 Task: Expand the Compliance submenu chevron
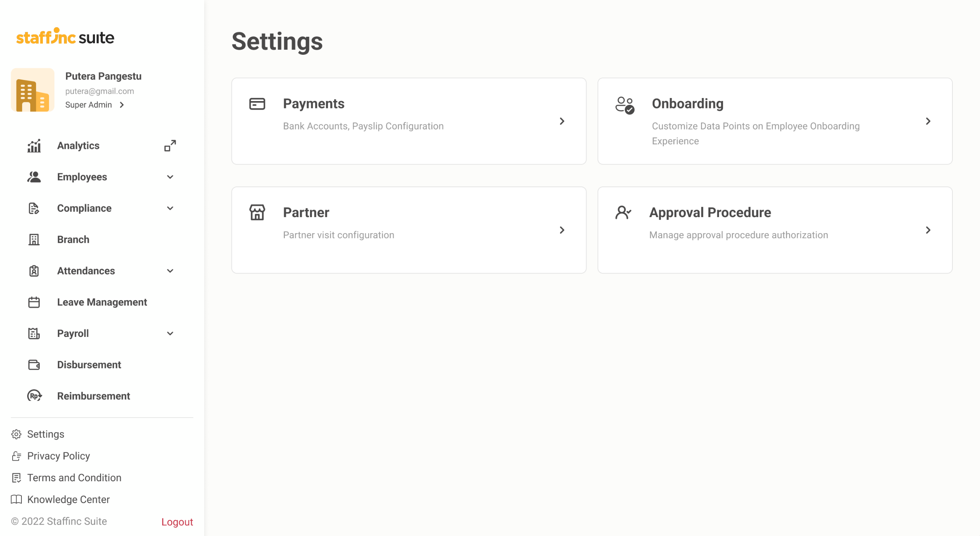(x=170, y=208)
